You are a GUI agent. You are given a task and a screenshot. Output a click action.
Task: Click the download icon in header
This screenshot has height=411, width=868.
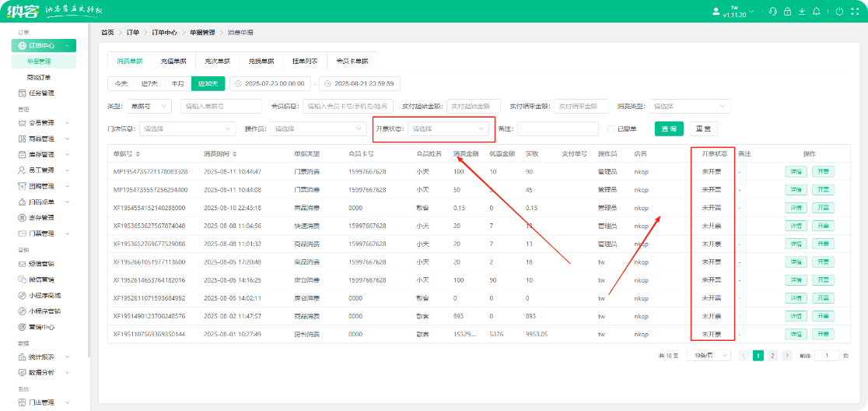coord(802,12)
